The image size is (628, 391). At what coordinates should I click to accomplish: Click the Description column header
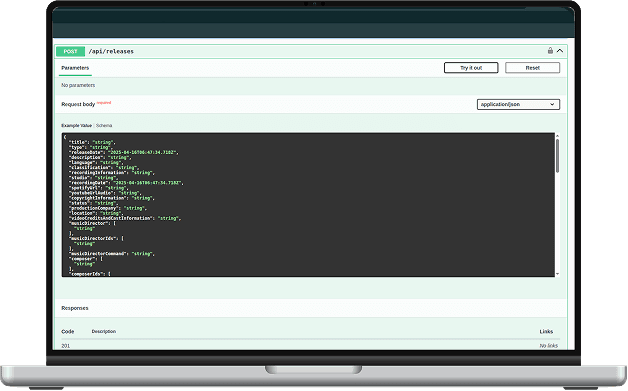(x=104, y=332)
